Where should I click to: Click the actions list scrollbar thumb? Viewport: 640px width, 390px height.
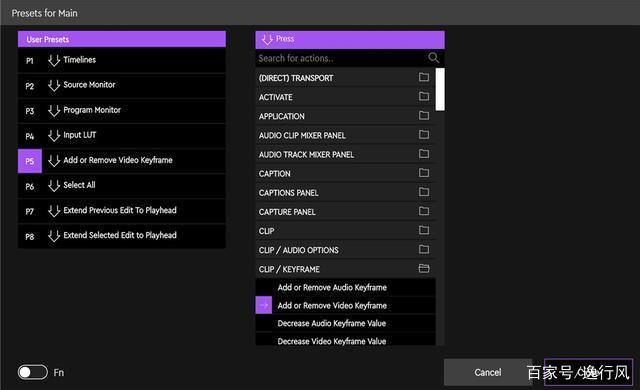(440, 89)
